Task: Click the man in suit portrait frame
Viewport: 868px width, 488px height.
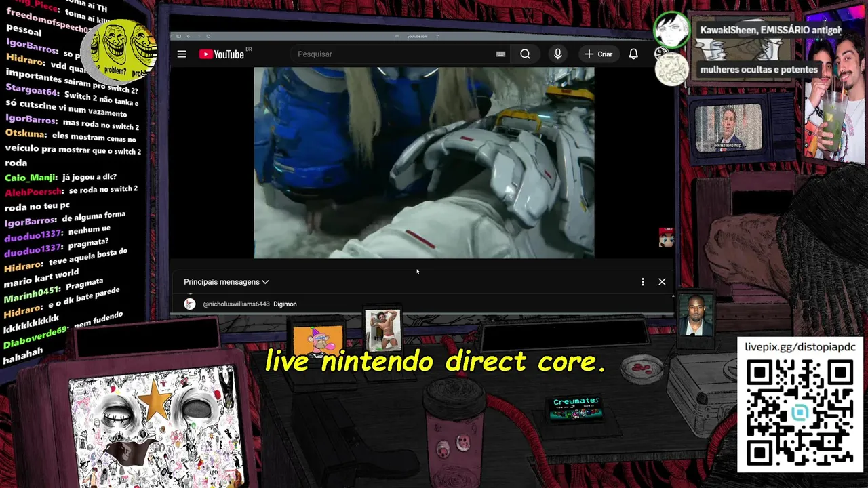Action: click(x=696, y=315)
